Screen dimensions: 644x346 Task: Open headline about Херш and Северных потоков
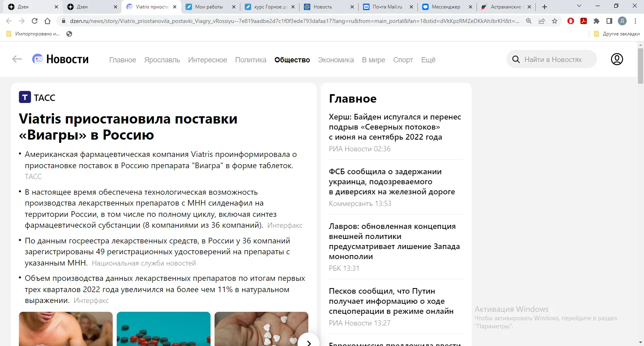[395, 127]
